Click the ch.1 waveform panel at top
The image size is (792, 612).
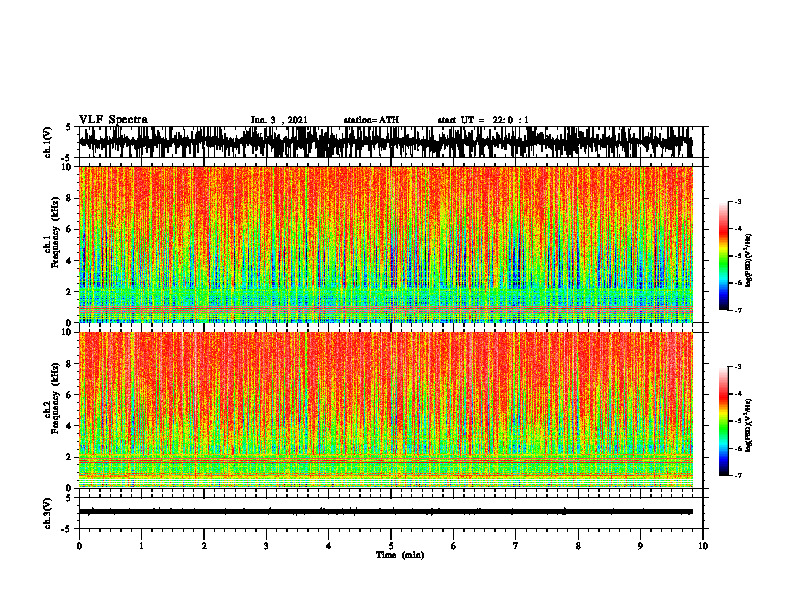(391, 142)
